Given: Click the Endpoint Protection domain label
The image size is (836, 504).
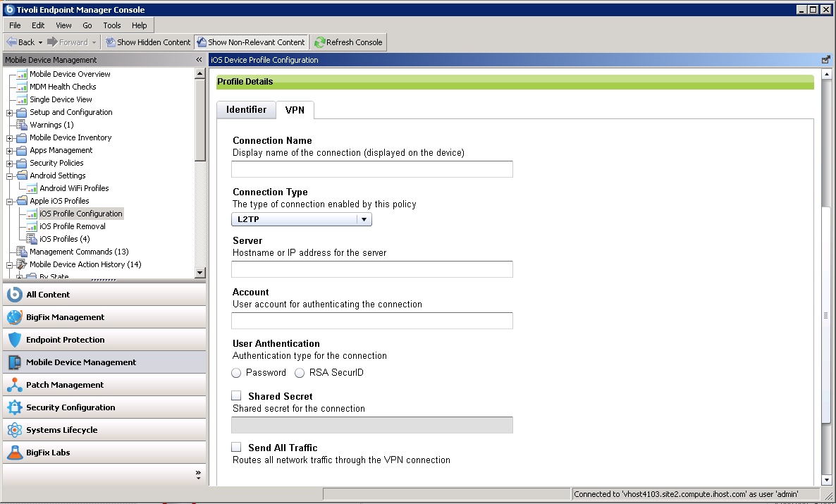Looking at the screenshot, I should pyautogui.click(x=65, y=339).
